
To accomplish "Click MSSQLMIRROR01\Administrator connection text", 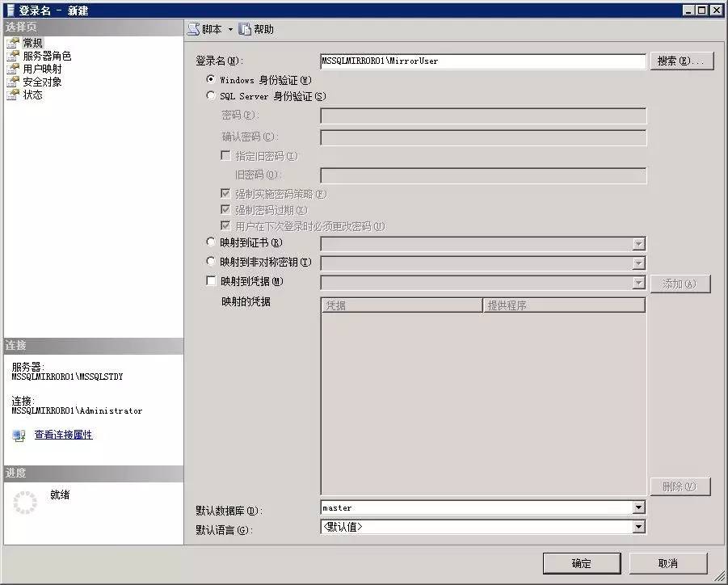I will tap(77, 411).
